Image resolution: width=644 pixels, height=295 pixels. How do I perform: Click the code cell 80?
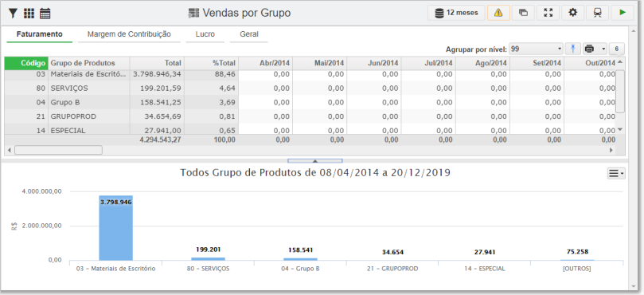coord(26,88)
